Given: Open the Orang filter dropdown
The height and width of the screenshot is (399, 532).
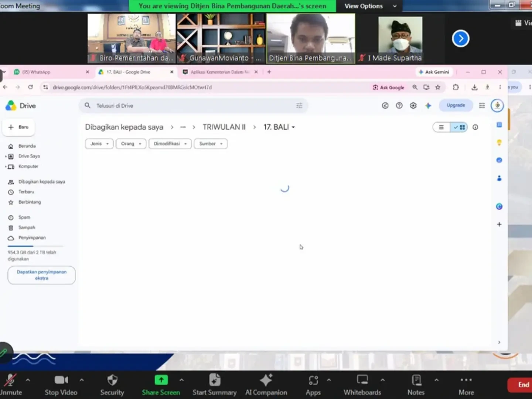Looking at the screenshot, I should point(131,144).
